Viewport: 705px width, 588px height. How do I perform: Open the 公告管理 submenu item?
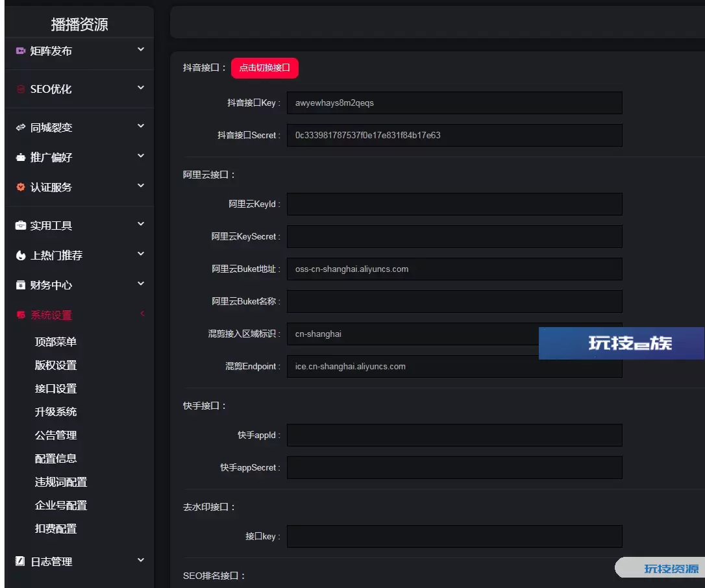(x=56, y=435)
